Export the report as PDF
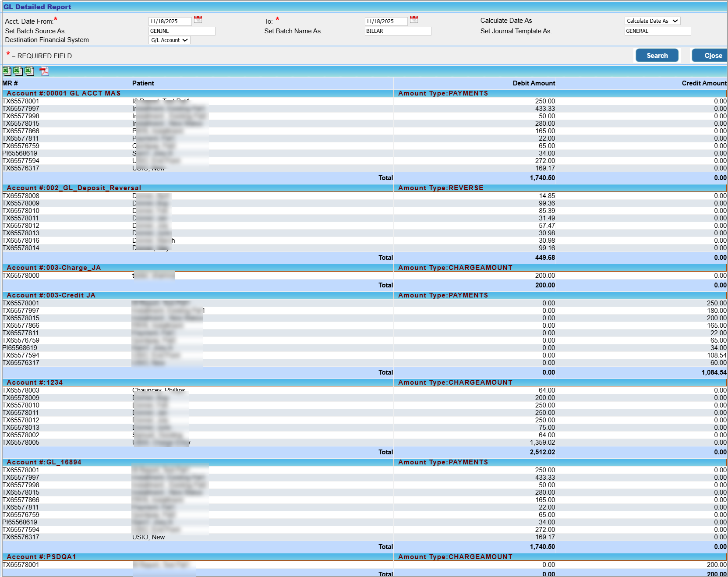 click(x=44, y=71)
